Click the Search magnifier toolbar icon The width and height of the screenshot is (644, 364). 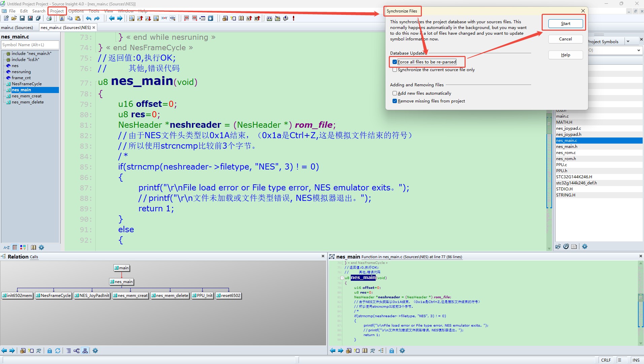pyautogui.click(x=132, y=18)
